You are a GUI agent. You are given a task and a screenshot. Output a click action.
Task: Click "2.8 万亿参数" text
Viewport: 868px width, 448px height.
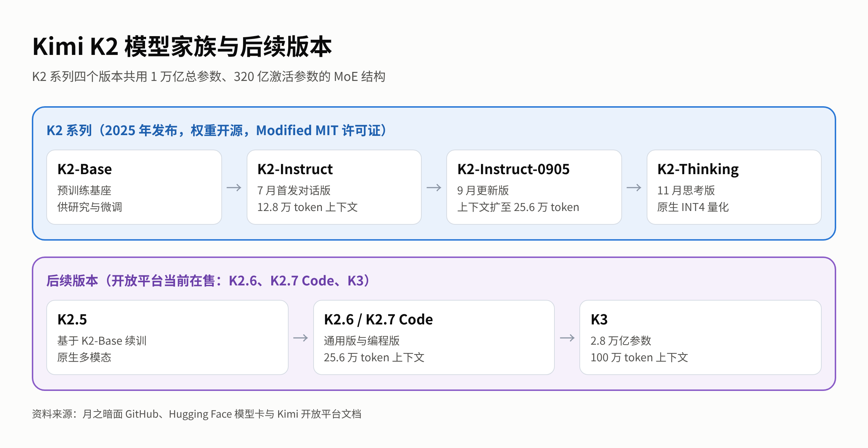(621, 341)
